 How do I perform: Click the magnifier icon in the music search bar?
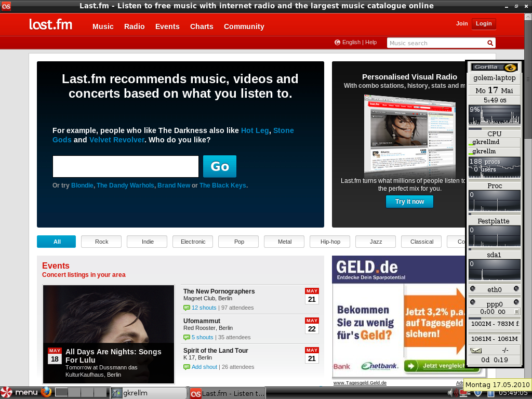490,43
